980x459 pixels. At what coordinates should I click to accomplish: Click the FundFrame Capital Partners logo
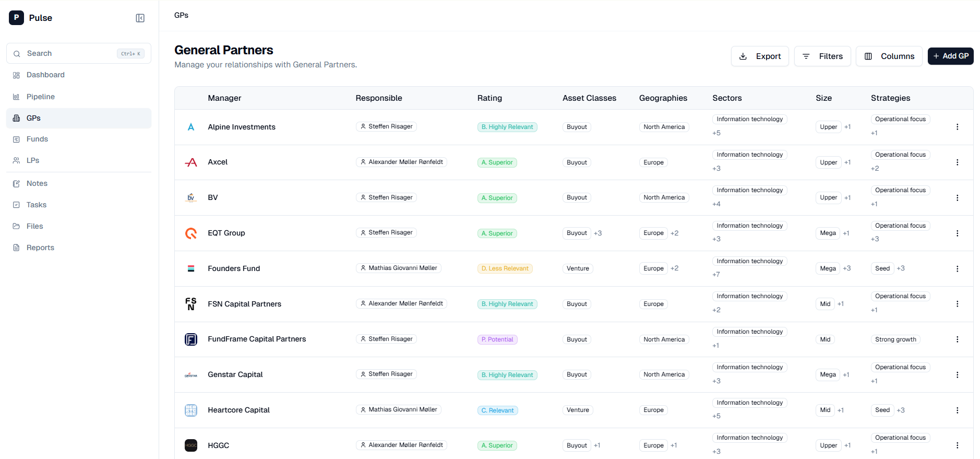(x=191, y=339)
